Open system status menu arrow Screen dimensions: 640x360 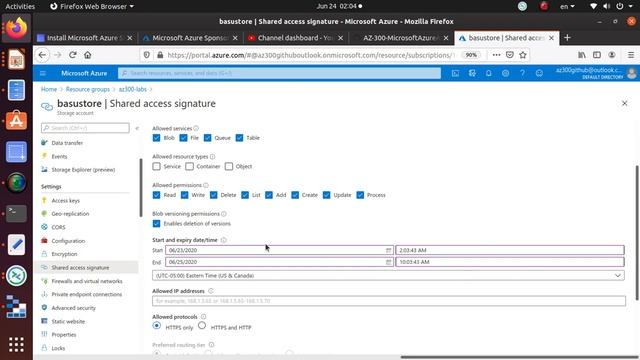[631, 6]
